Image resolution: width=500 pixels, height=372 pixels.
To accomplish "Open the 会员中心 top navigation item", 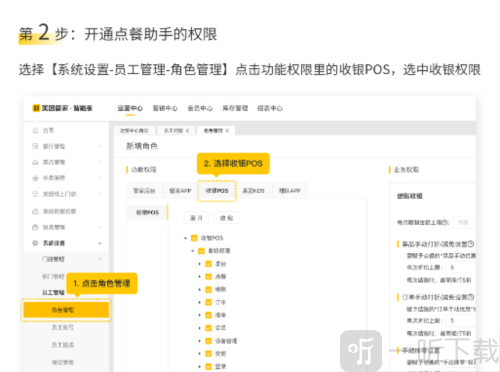I will coord(200,108).
